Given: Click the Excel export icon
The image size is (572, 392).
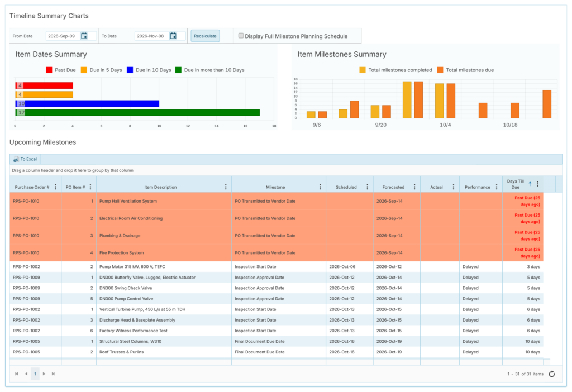Looking at the screenshot, I should pos(16,159).
